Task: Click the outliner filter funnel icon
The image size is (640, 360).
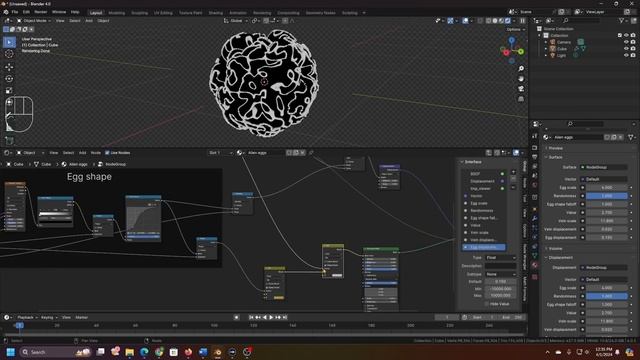Action: [x=622, y=20]
